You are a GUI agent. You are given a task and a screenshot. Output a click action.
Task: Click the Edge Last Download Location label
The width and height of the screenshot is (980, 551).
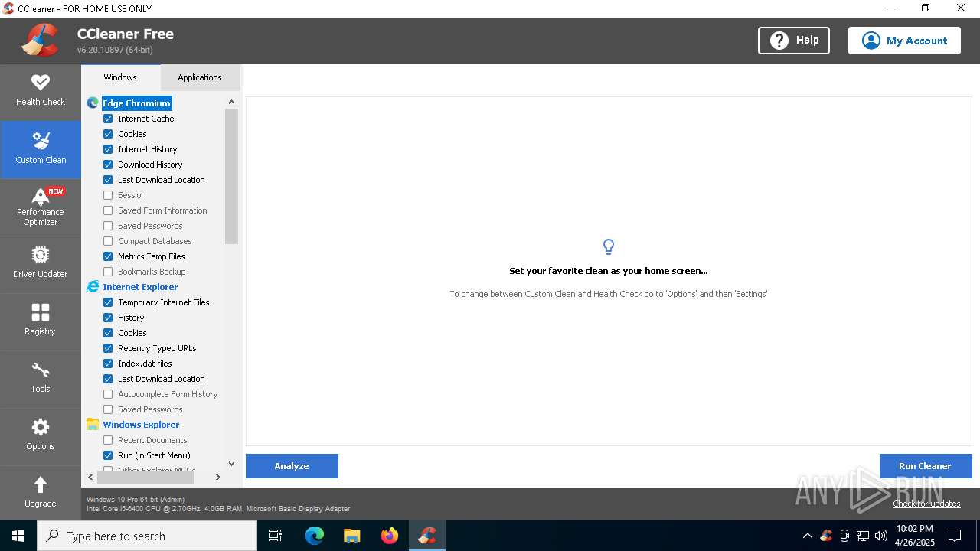coord(162,180)
